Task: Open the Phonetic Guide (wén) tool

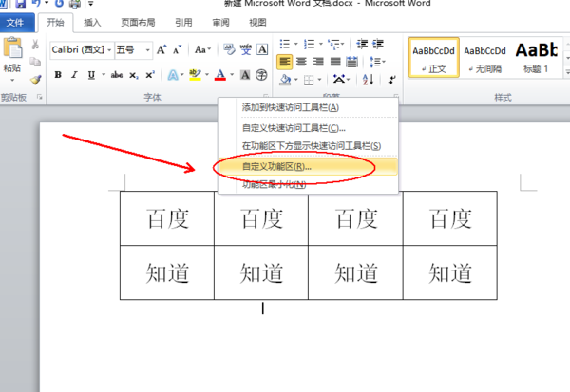Action: coord(246,49)
